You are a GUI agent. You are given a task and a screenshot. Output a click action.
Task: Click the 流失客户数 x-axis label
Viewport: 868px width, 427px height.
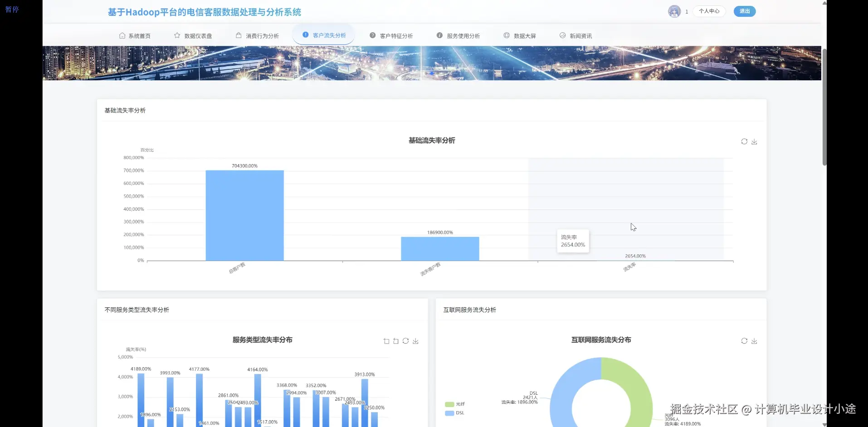click(x=430, y=269)
